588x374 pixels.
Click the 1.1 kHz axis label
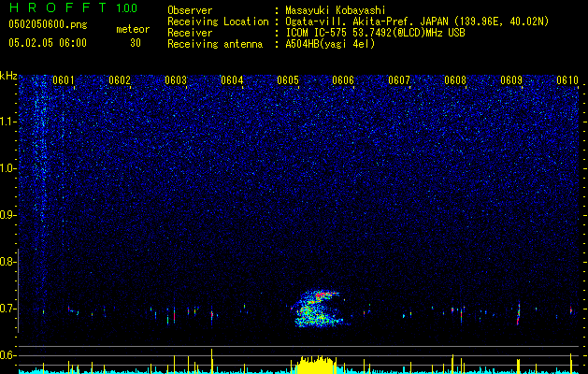pyautogui.click(x=6, y=122)
